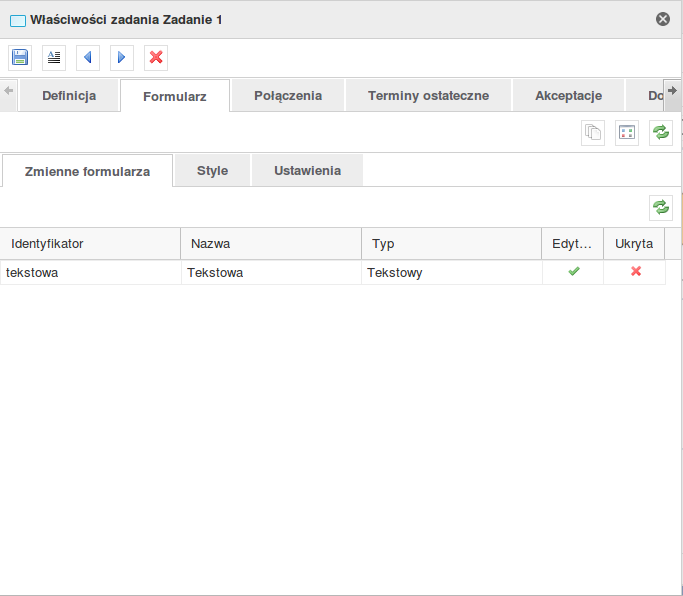Click the grid layout icon beside copy
The width and height of the screenshot is (683, 596).
(x=627, y=133)
